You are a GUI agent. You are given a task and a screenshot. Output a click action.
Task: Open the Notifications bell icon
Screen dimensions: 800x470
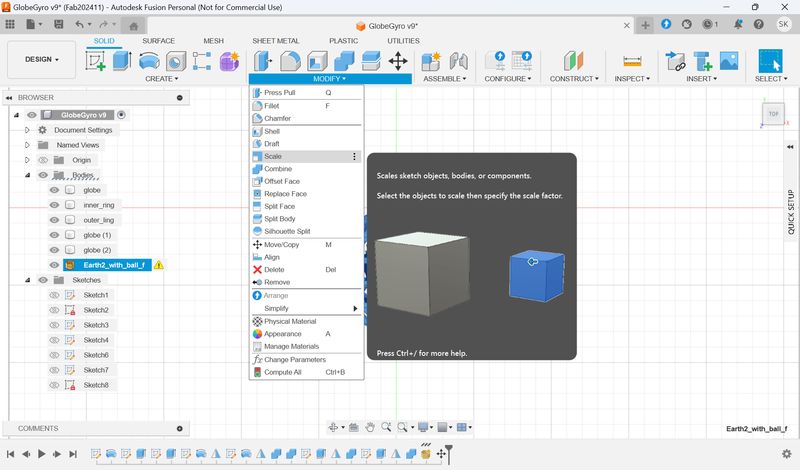pos(738,24)
